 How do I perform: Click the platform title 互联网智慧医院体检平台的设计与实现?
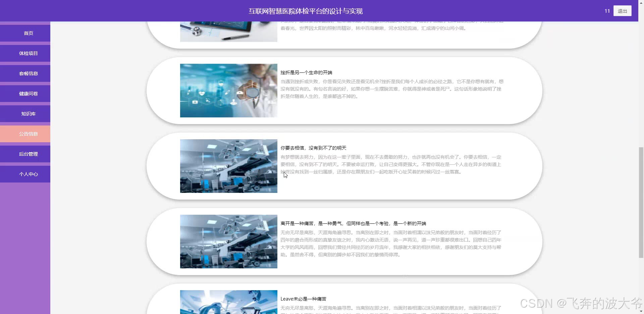pyautogui.click(x=306, y=11)
